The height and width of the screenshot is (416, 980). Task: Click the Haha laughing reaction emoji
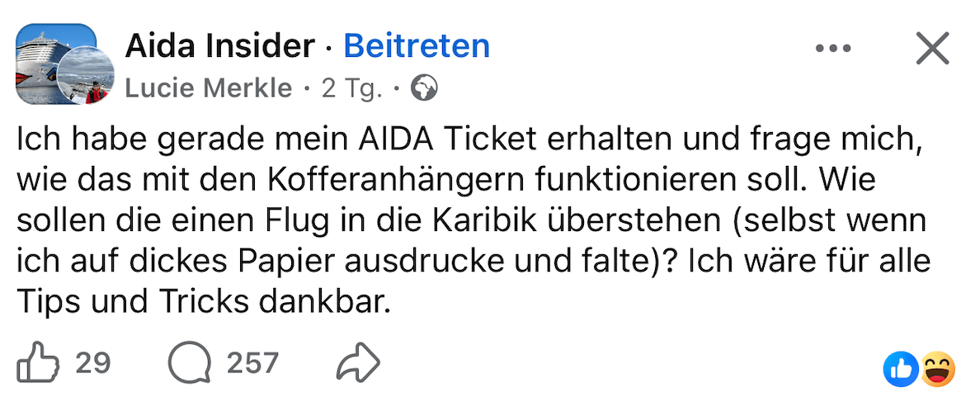(936, 369)
